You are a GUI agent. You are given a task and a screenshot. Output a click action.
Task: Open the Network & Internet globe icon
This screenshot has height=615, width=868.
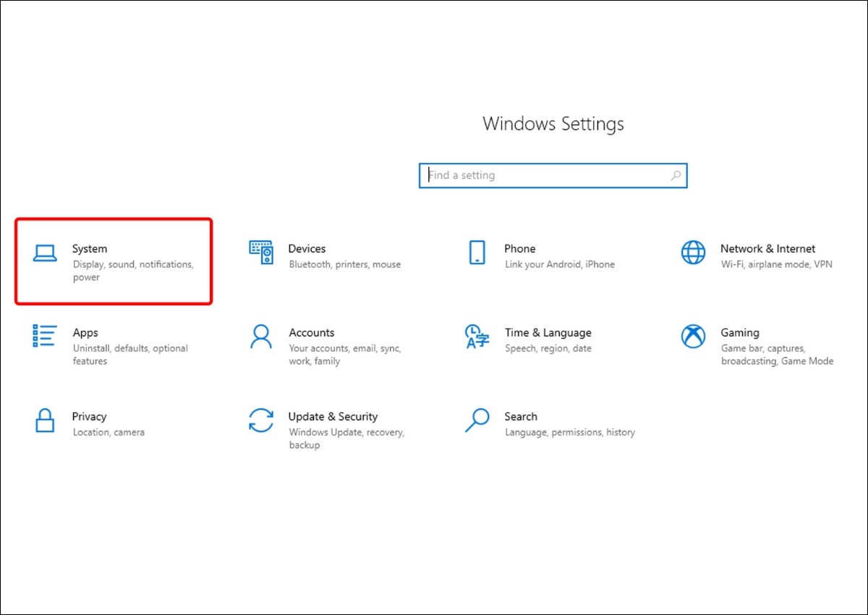coord(693,253)
